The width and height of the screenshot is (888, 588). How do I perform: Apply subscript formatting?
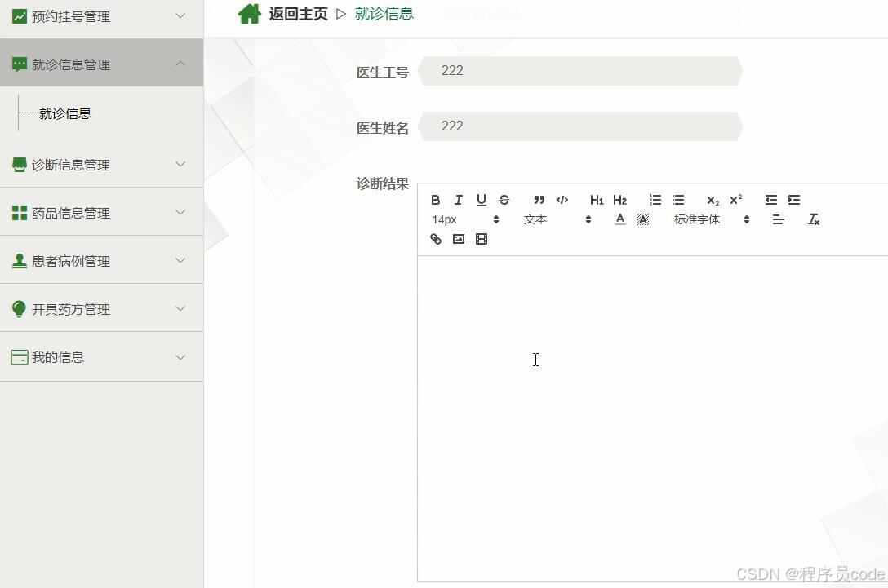[713, 200]
